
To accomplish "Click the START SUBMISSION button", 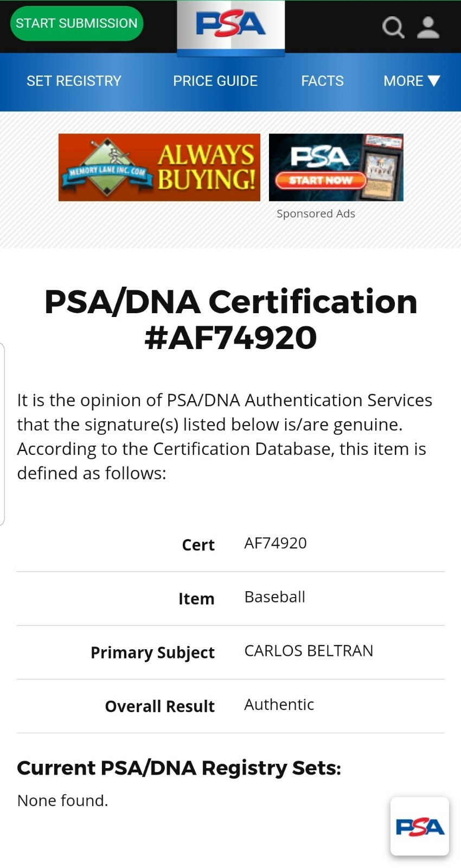I will coord(76,23).
